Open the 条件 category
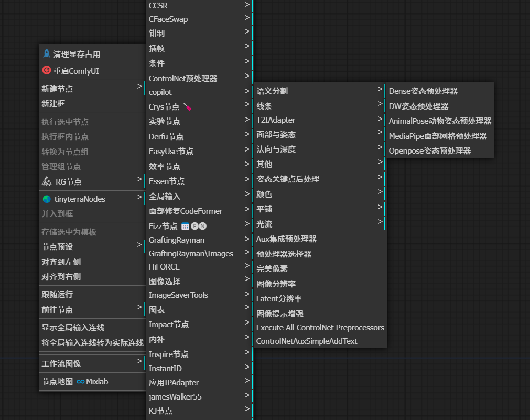This screenshot has width=530, height=420. coord(199,63)
